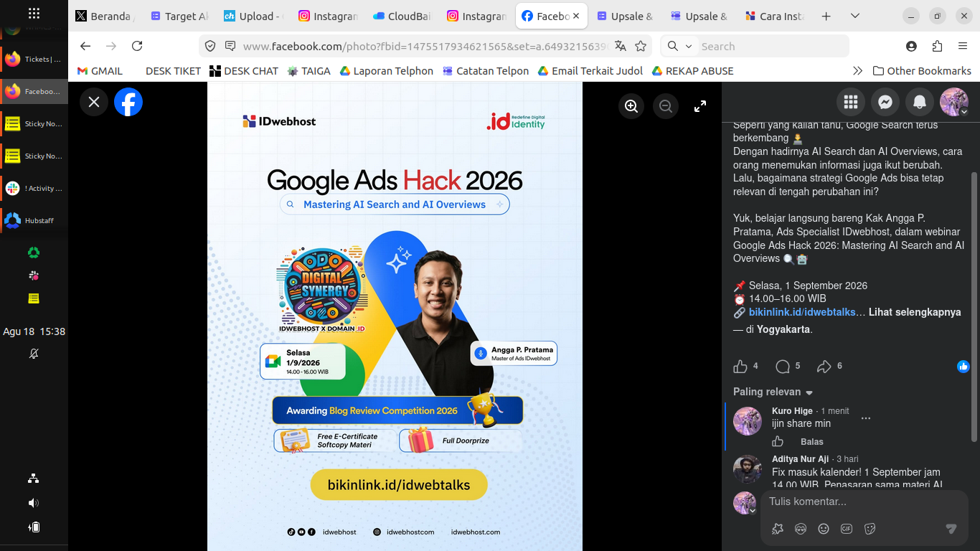Open the emoji picker in comment box

(x=824, y=529)
